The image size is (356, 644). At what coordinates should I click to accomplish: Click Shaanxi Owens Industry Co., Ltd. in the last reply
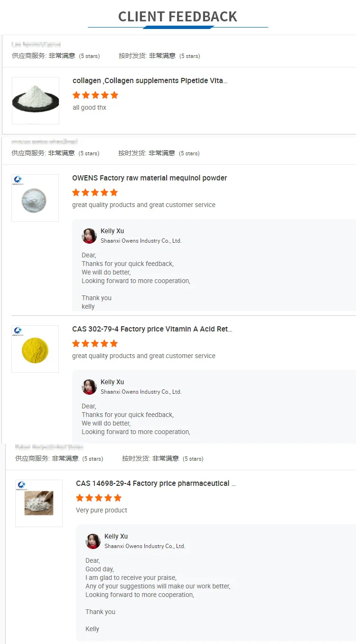(x=145, y=546)
